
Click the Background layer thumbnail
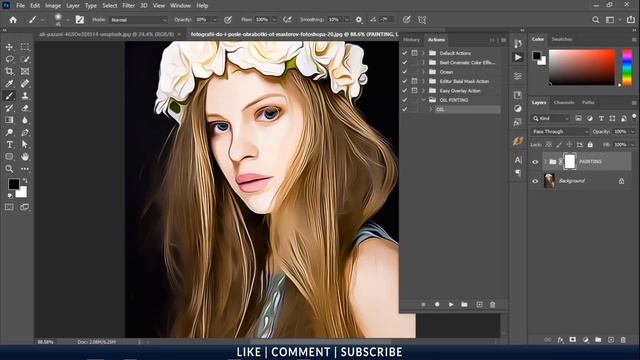549,181
